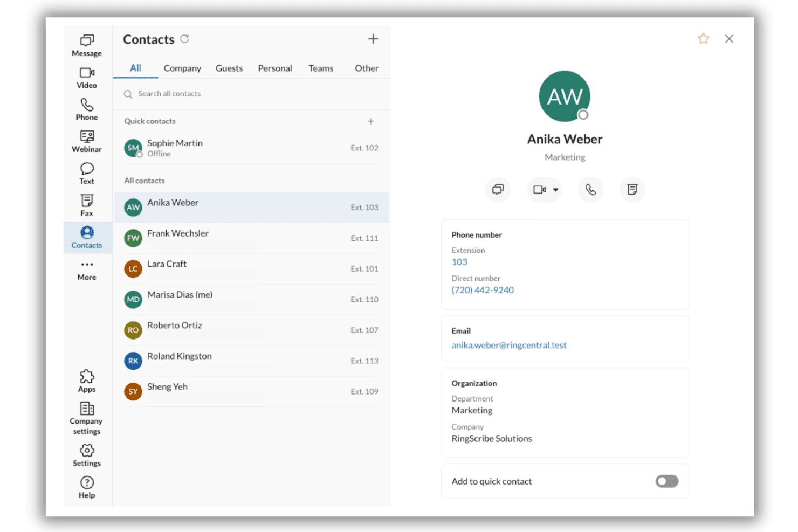Screen dimensions: 798x532
Task: Open the Text sidebar icon
Action: pos(87,174)
